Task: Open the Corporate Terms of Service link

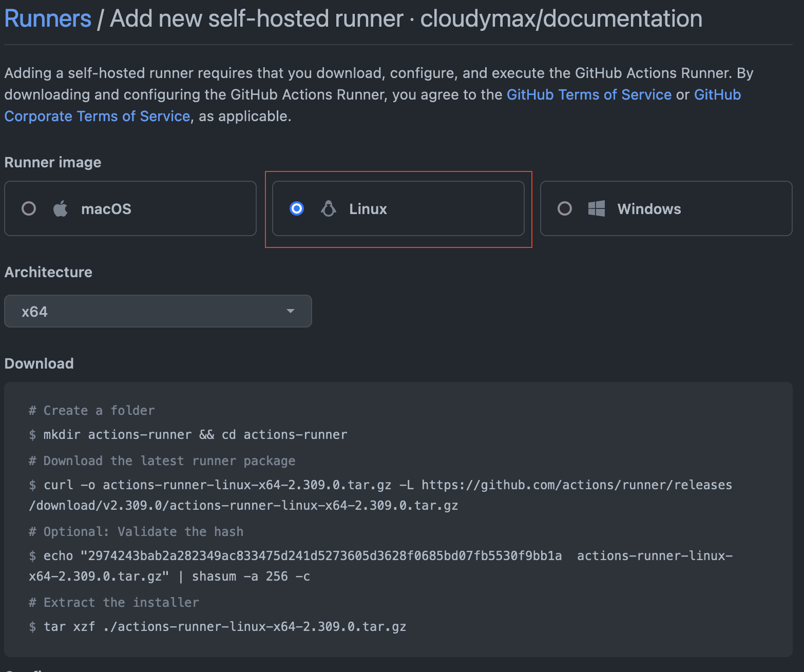Action: point(97,117)
